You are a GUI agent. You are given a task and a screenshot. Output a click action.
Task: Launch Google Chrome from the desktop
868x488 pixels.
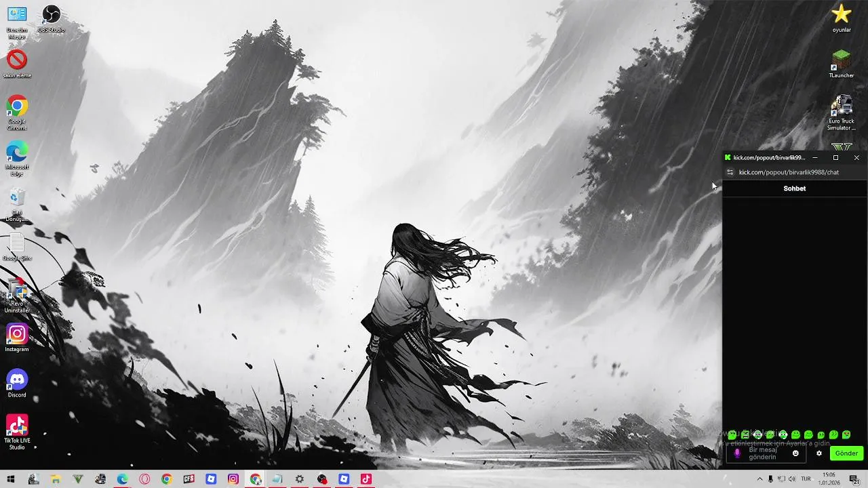(x=17, y=113)
